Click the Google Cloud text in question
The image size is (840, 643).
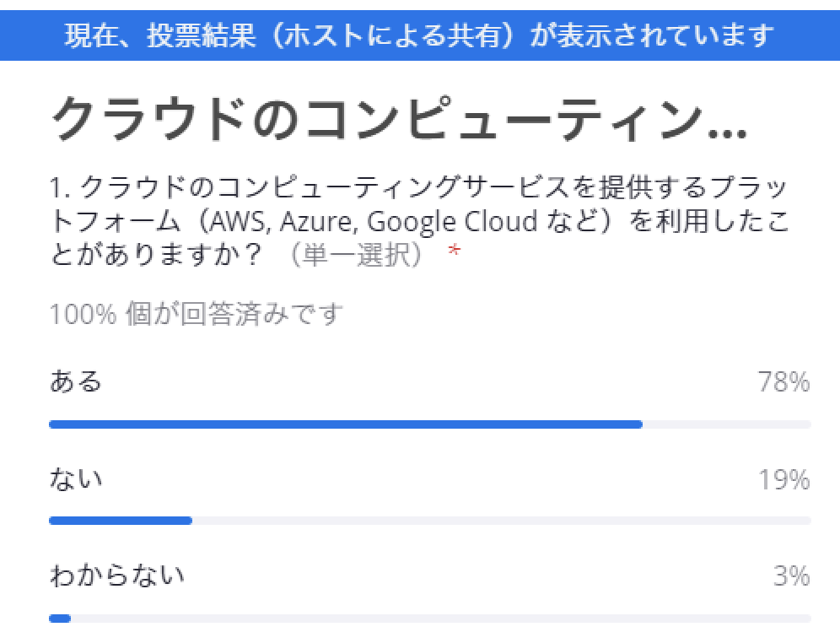tap(452, 221)
